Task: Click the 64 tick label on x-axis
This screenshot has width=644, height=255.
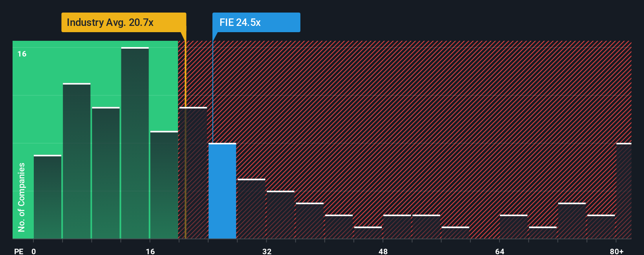Action: (x=499, y=251)
